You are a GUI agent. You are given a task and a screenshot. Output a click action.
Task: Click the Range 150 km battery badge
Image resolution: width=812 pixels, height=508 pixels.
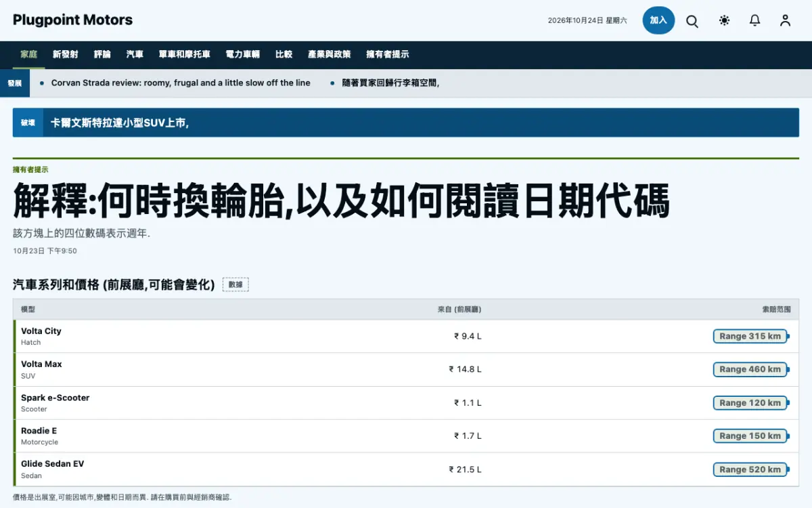pos(751,436)
